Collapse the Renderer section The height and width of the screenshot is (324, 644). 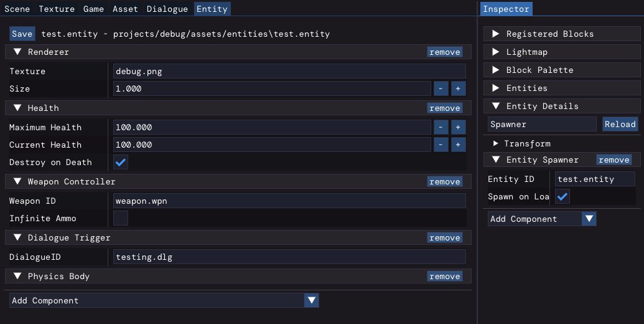click(x=17, y=52)
